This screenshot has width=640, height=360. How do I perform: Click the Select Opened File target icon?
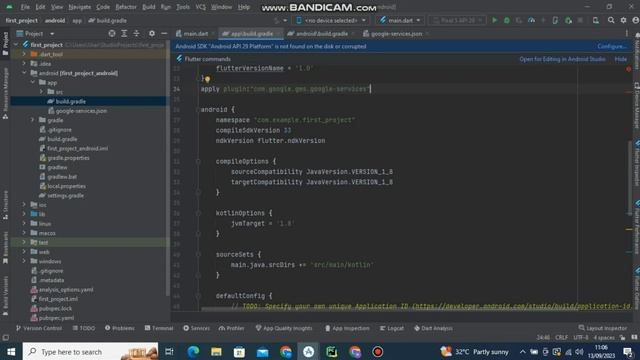click(x=112, y=33)
